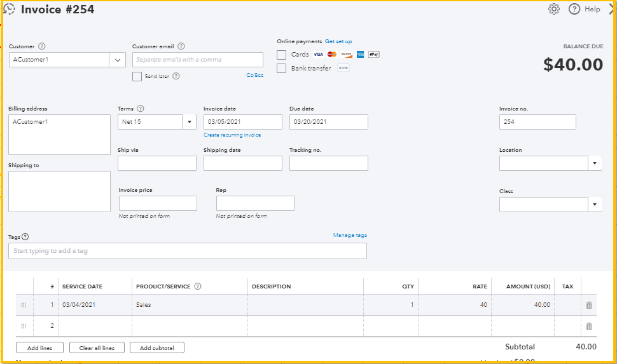Click the Tags help icon

coord(25,237)
